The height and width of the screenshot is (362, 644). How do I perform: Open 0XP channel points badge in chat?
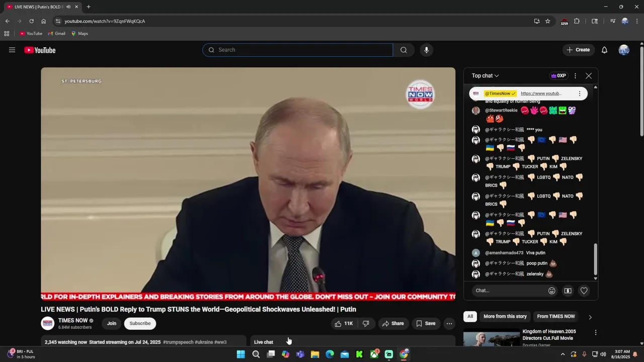click(x=558, y=76)
